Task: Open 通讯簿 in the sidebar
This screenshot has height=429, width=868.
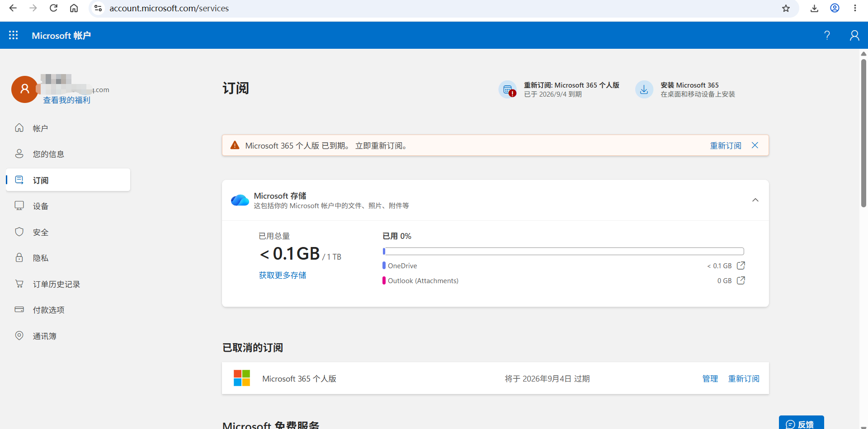Action: (68, 336)
